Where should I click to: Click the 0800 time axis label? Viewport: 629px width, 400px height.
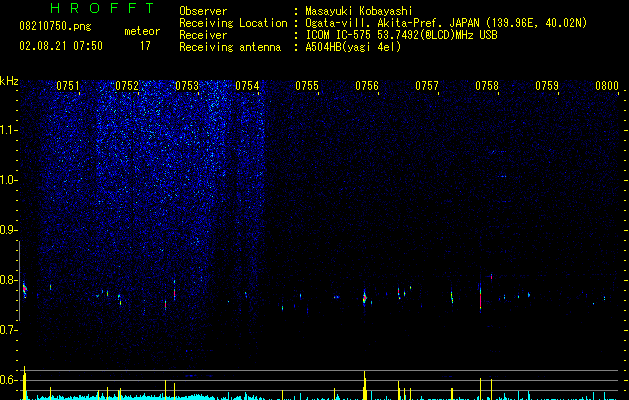coord(607,86)
